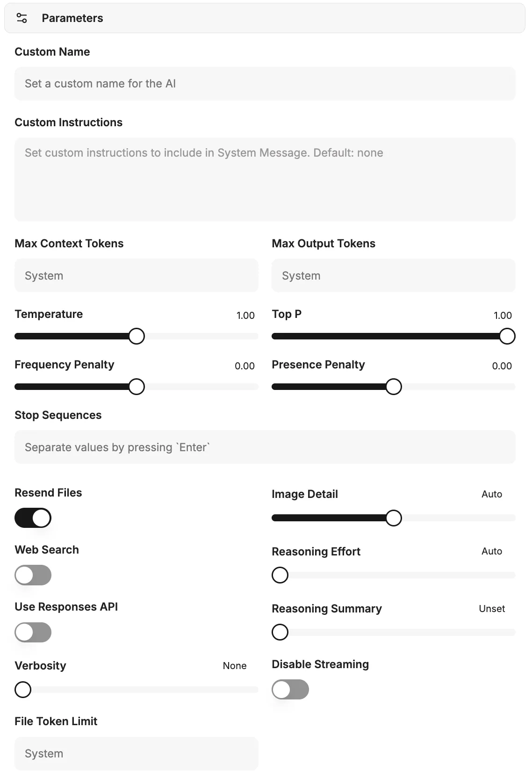Click the Presence Penalty slider knob
Viewport: 532px width, 778px height.
pyautogui.click(x=394, y=387)
